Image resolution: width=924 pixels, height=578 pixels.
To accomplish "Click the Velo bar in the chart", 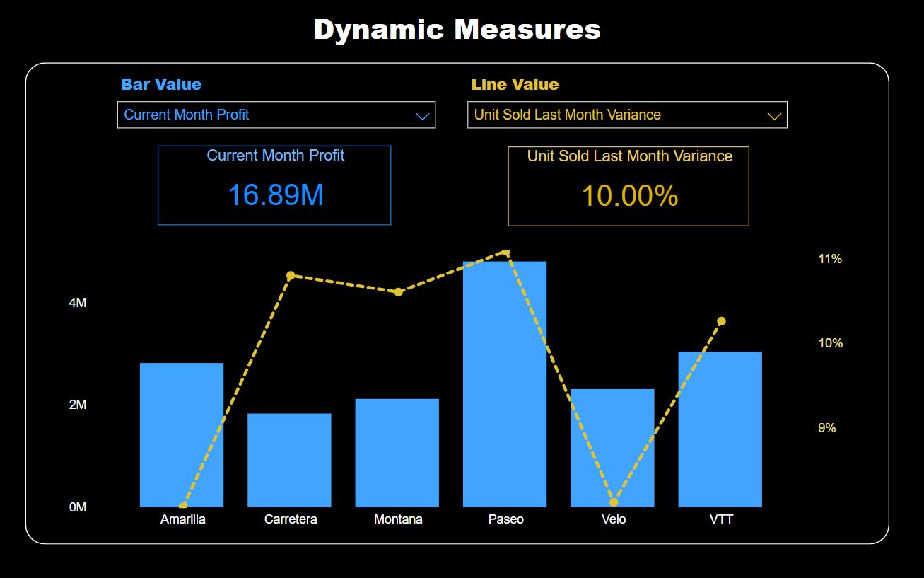I will pos(612,448).
